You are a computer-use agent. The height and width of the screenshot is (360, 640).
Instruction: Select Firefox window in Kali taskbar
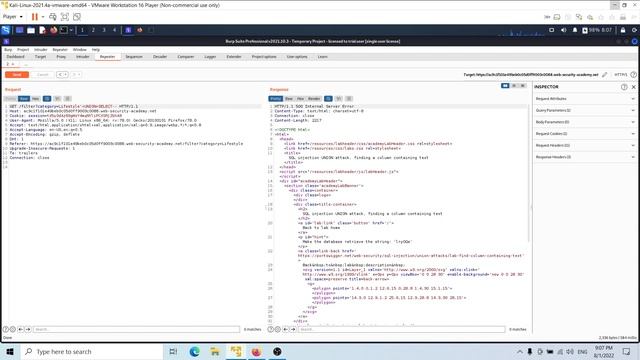[x=140, y=30]
